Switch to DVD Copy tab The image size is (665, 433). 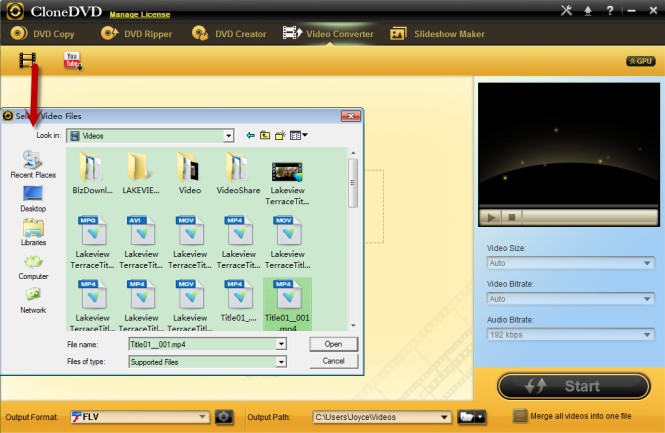(42, 34)
